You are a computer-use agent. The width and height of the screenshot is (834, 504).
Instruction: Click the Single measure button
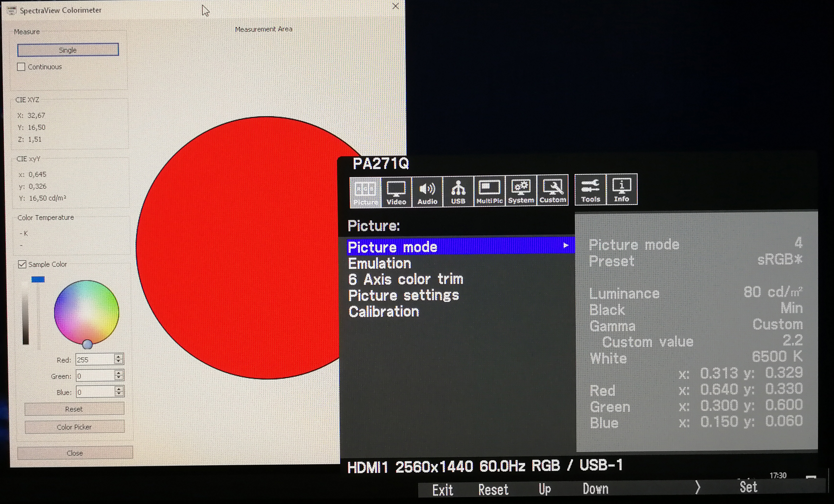[x=68, y=50]
